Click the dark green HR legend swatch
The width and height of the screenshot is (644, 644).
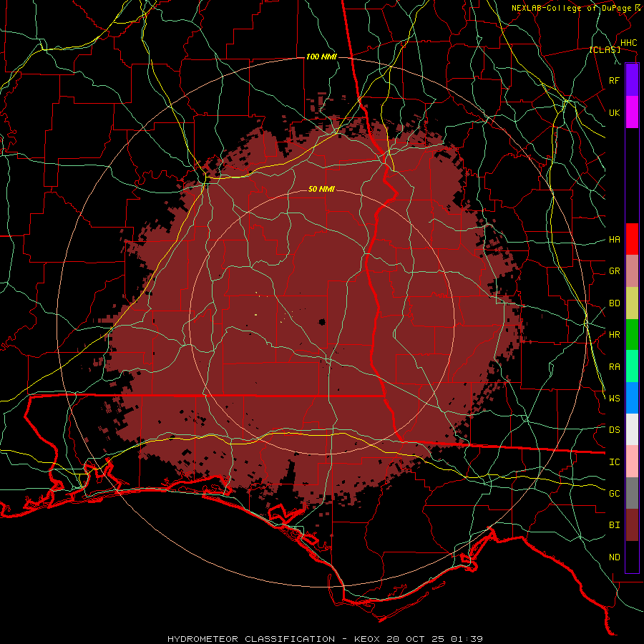point(632,334)
